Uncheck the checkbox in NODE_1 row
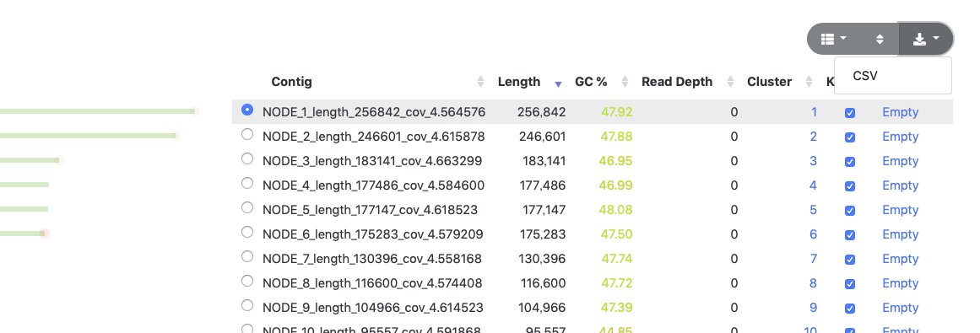The height and width of the screenshot is (333, 980). [850, 113]
